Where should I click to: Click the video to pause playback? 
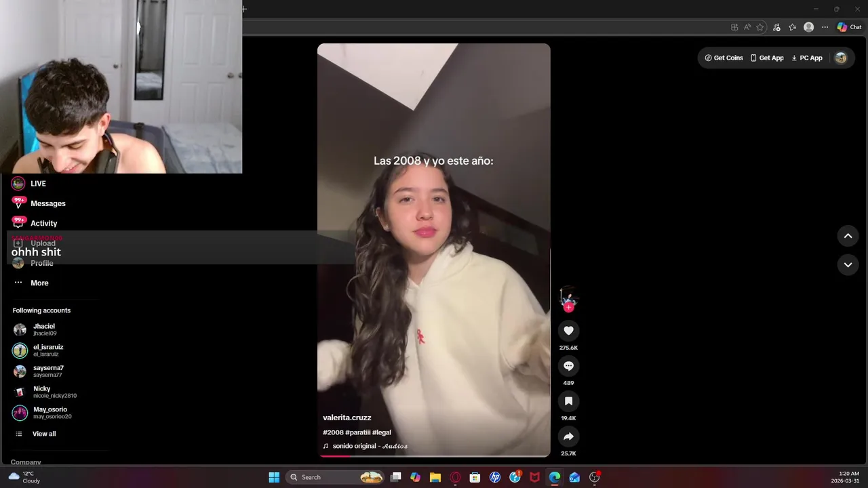434,251
